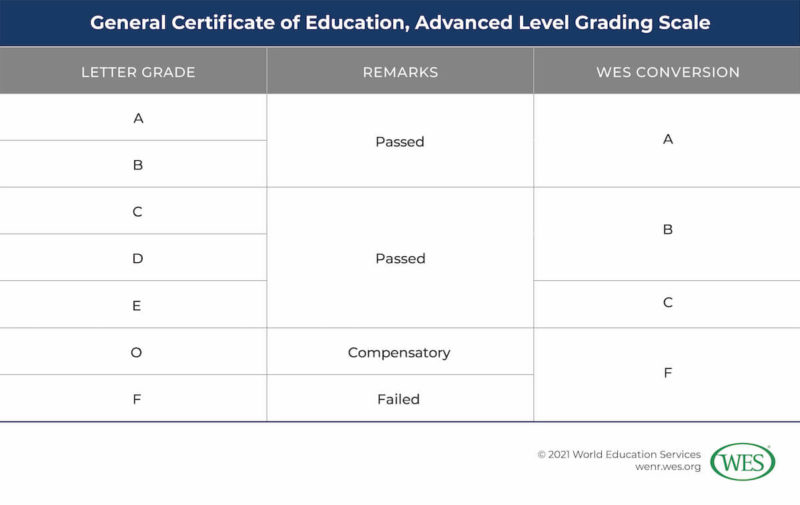Click WES conversion C cell
The image size is (800, 505).
point(667,302)
